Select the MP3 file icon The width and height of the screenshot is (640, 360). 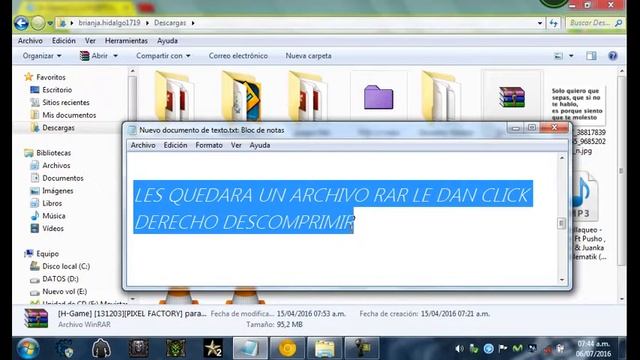[x=584, y=196]
